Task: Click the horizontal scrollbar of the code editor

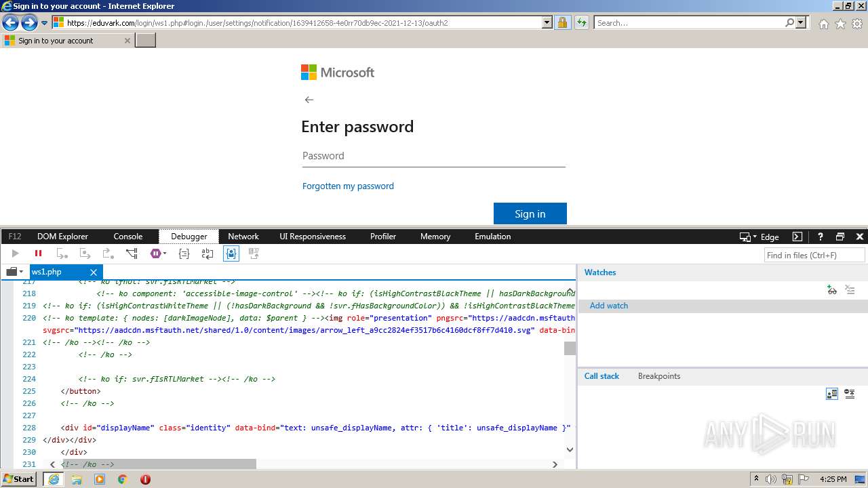Action: click(x=159, y=464)
